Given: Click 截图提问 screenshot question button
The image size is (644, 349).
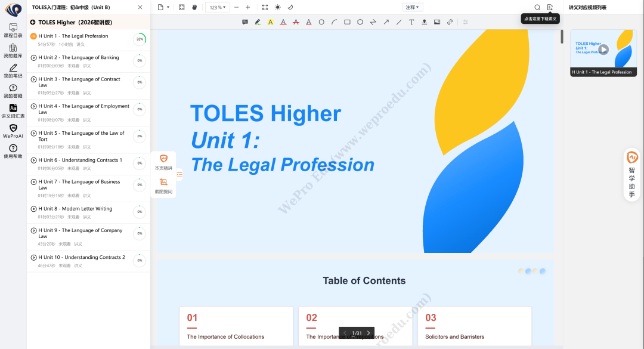Looking at the screenshot, I should point(163,186).
